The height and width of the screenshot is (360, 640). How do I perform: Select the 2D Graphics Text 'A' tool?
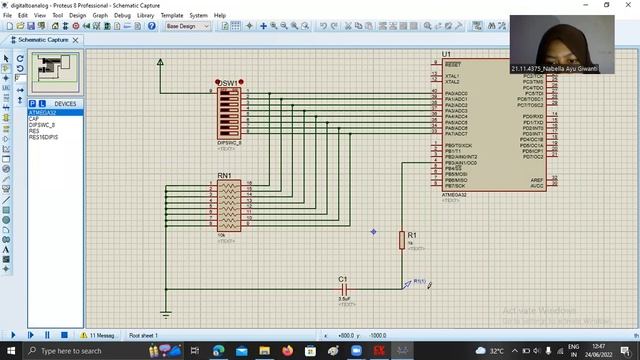(x=6, y=249)
